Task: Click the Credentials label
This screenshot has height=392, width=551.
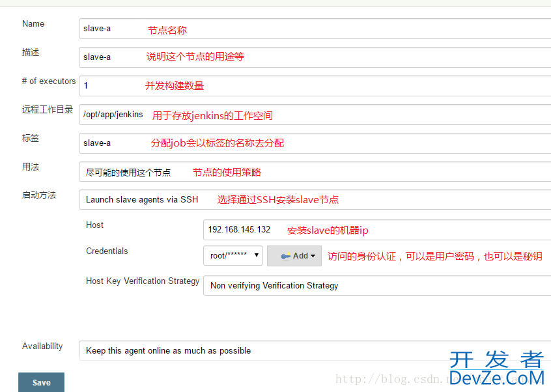Action: (x=107, y=251)
